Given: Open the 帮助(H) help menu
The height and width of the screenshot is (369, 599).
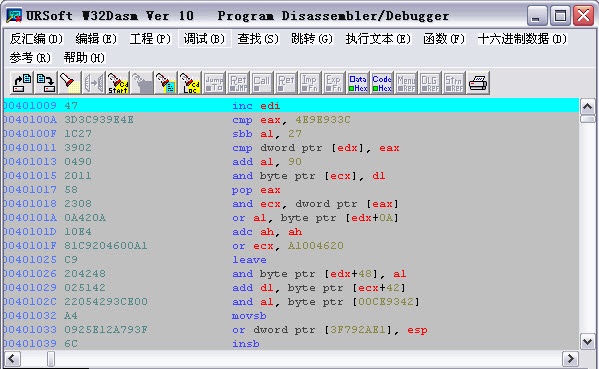Looking at the screenshot, I should 84,58.
